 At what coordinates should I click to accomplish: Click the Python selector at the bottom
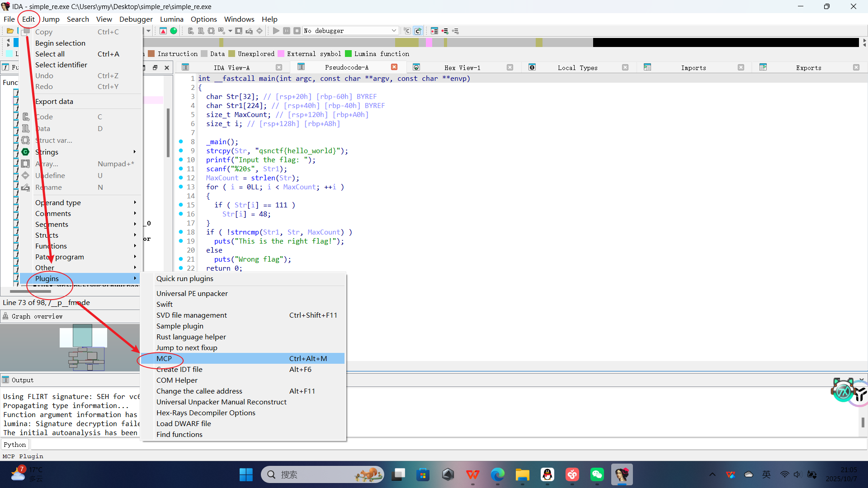pyautogui.click(x=15, y=444)
